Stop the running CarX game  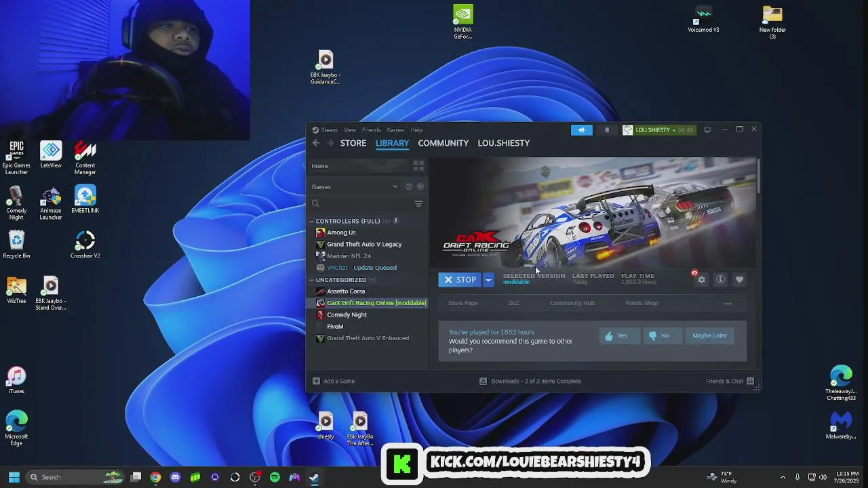click(x=460, y=279)
